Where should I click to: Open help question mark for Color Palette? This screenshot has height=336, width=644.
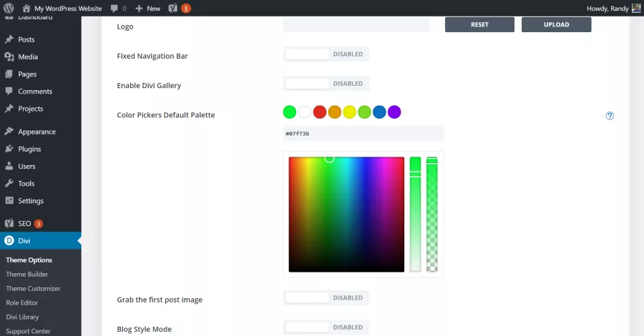610,116
